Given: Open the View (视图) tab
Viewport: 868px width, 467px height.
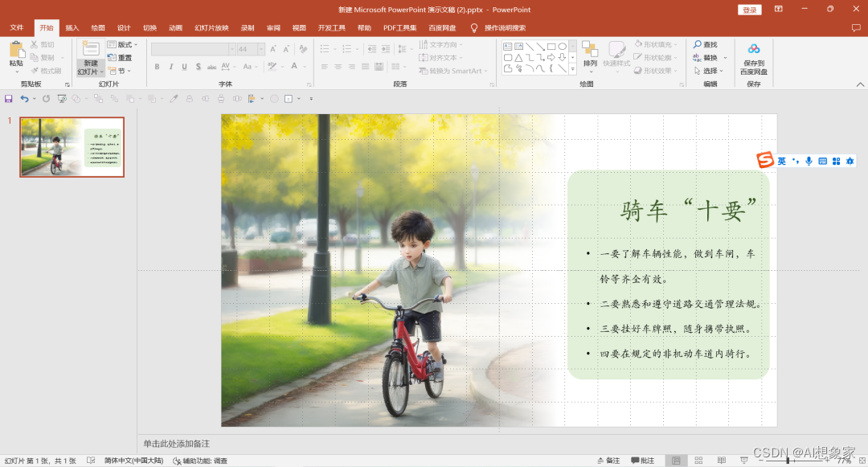Looking at the screenshot, I should [x=299, y=27].
